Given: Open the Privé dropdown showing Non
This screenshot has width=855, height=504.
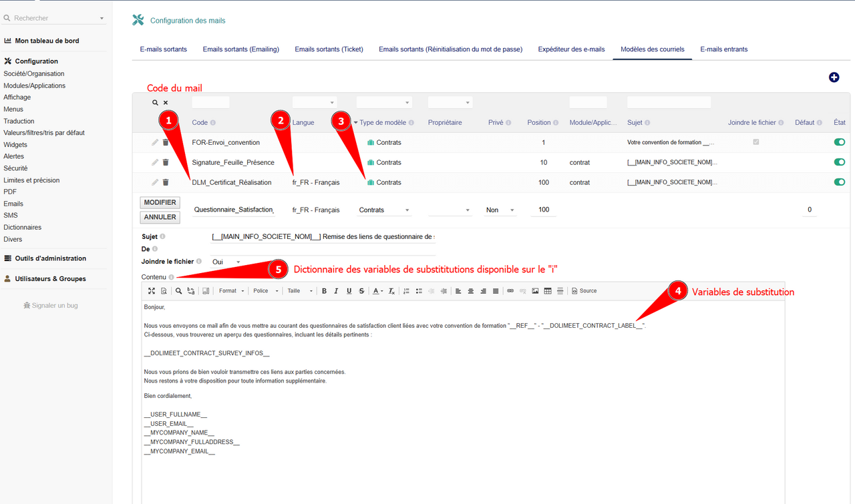Looking at the screenshot, I should (x=500, y=210).
